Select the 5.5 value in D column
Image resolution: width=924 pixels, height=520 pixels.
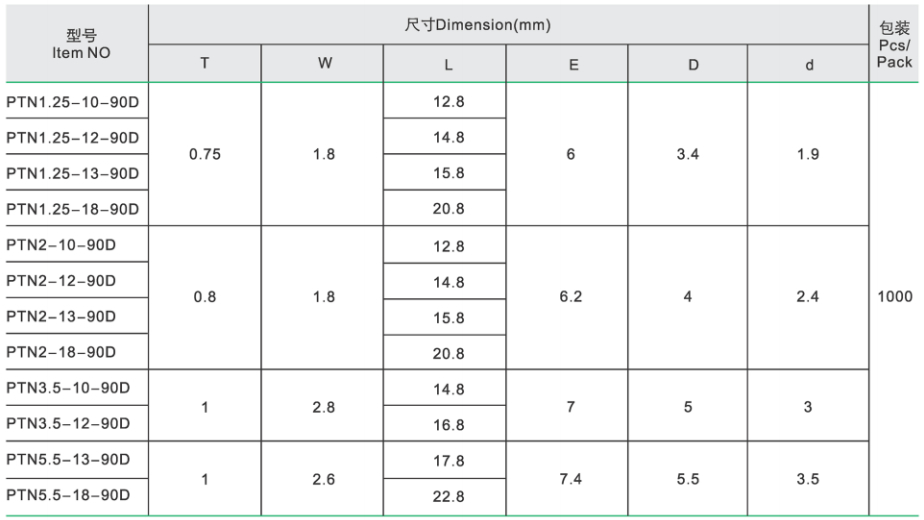688,479
